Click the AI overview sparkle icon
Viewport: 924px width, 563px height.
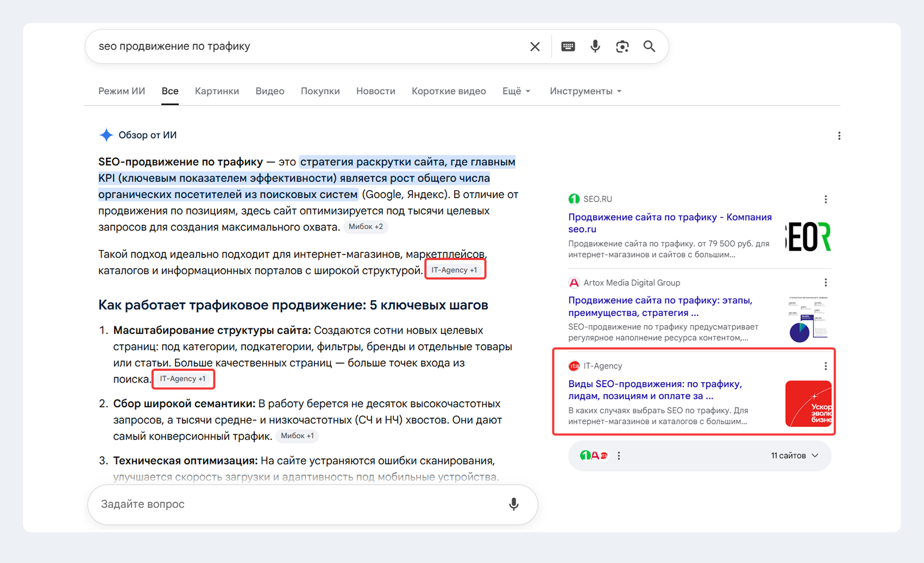coord(106,135)
